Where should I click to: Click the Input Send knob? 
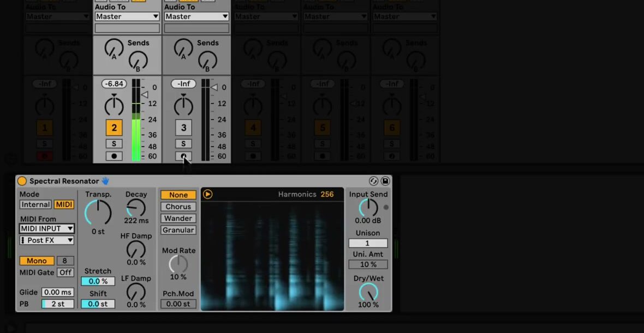pos(368,208)
